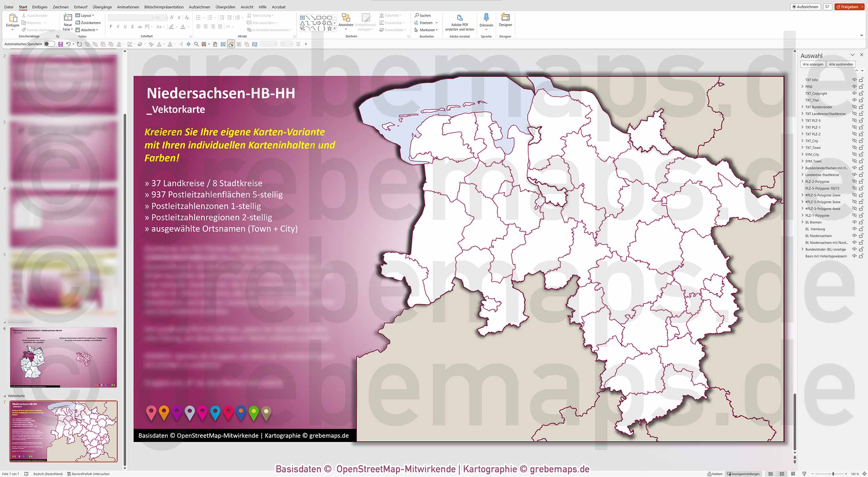This screenshot has width=868, height=477.
Task: Switch to the Animationen ribbon tab
Action: tap(127, 7)
